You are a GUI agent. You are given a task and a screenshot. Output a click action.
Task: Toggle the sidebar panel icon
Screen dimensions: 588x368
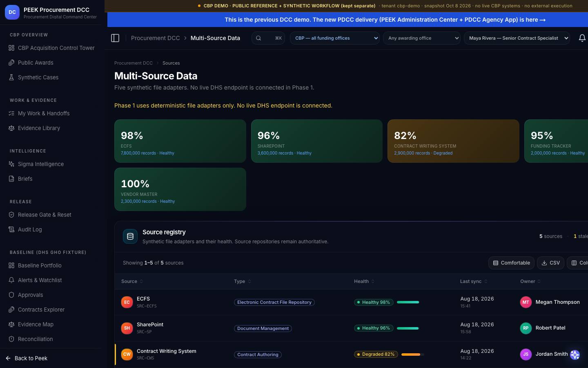tap(115, 38)
